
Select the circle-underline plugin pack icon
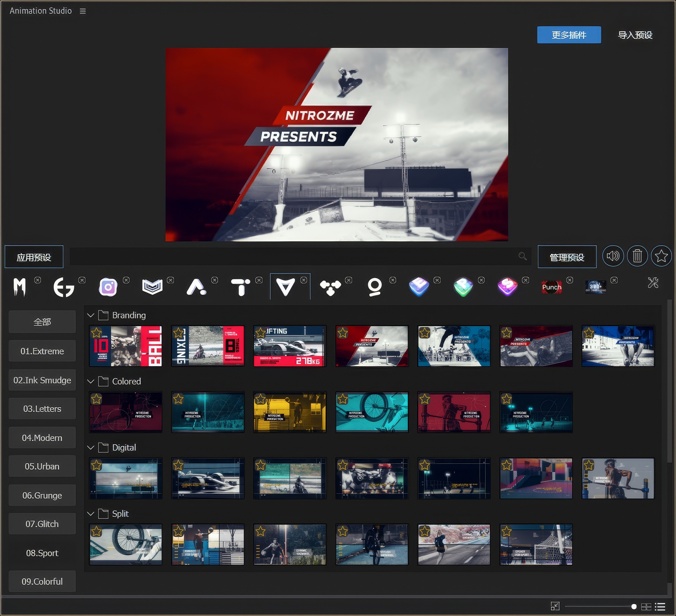pos(375,287)
